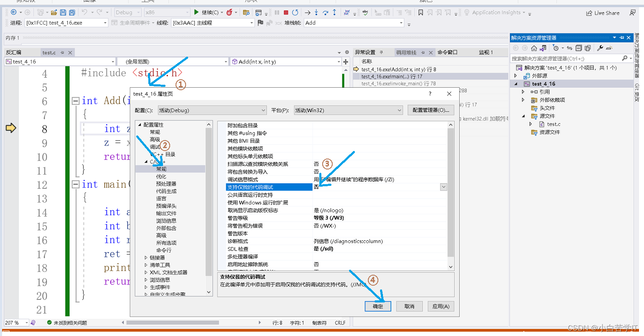Open value dropdown arrow for 支持仅我的代码调试

(443, 187)
